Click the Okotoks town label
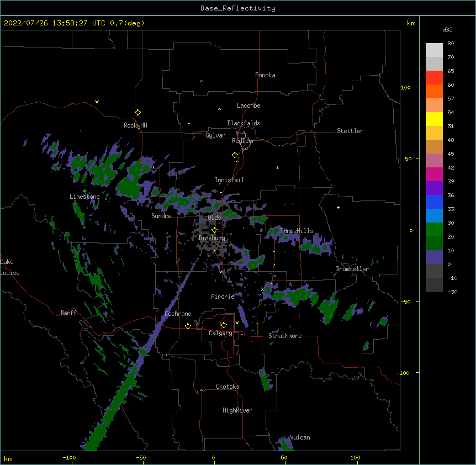Viewport: 476px width, 465px height. pos(228,387)
